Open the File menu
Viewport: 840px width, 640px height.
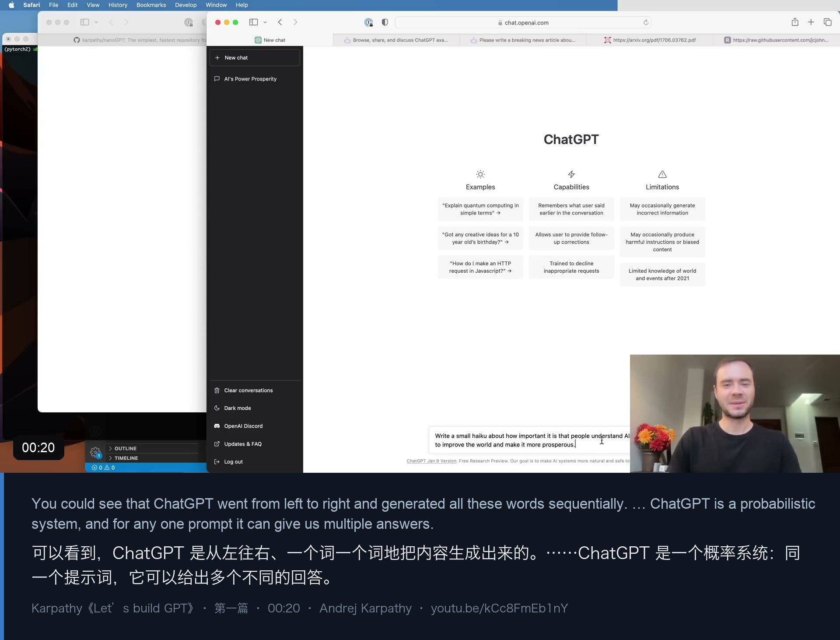tap(53, 5)
